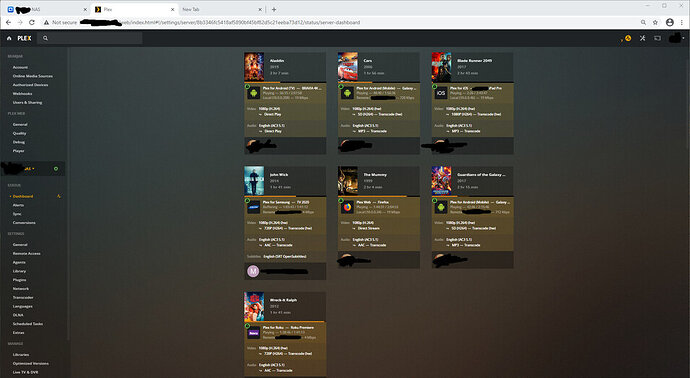Click the iOS device icon in Blade Runner session

[441, 93]
